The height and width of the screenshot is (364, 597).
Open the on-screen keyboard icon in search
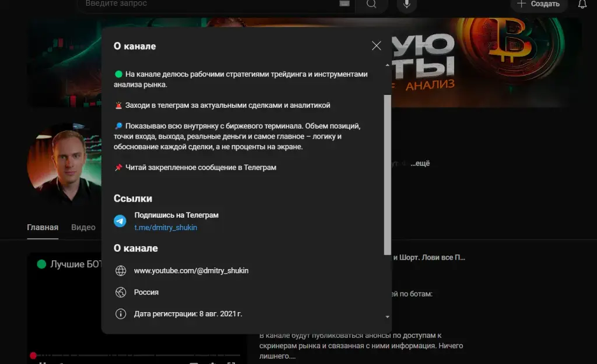click(x=345, y=3)
